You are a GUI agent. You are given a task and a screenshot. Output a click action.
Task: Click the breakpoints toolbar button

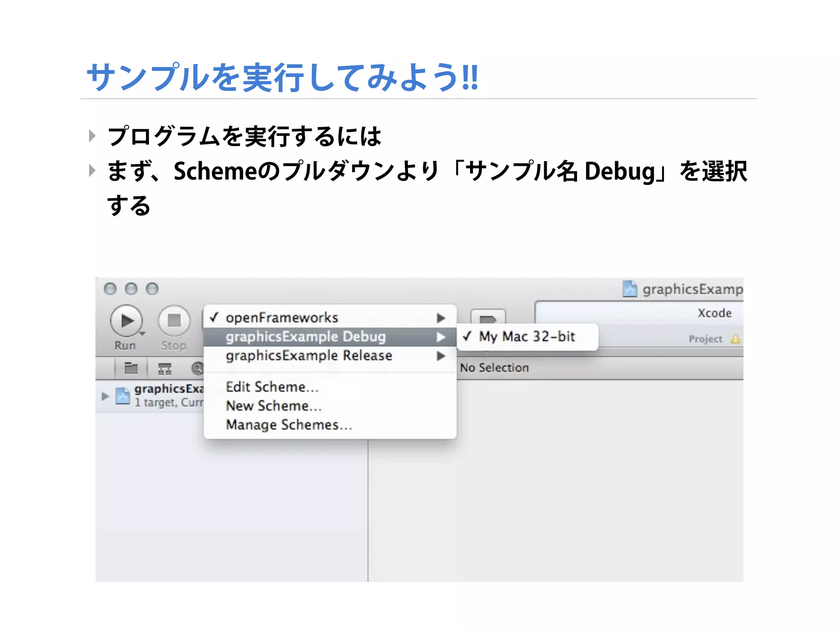(x=488, y=318)
